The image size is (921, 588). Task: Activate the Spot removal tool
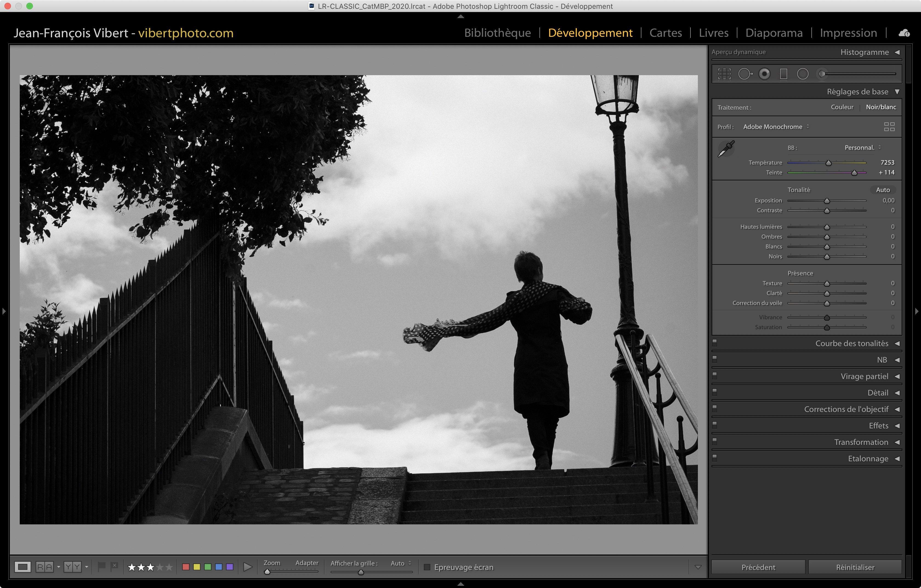pyautogui.click(x=744, y=74)
